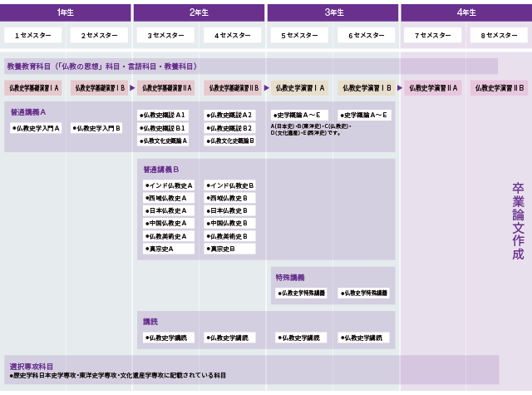Select the 仏教史概説A1 course
532x395 pixels.
[x=163, y=116]
